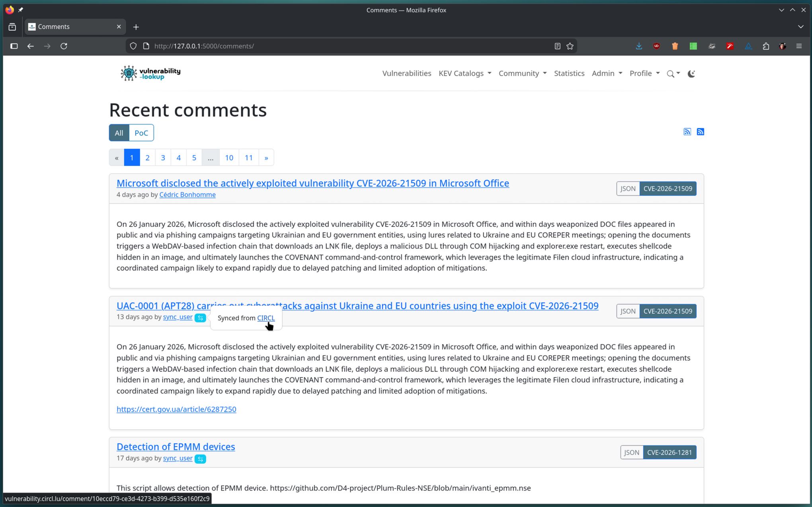Bookmark this page with star icon
Screen dimensions: 812x507
click(570, 46)
